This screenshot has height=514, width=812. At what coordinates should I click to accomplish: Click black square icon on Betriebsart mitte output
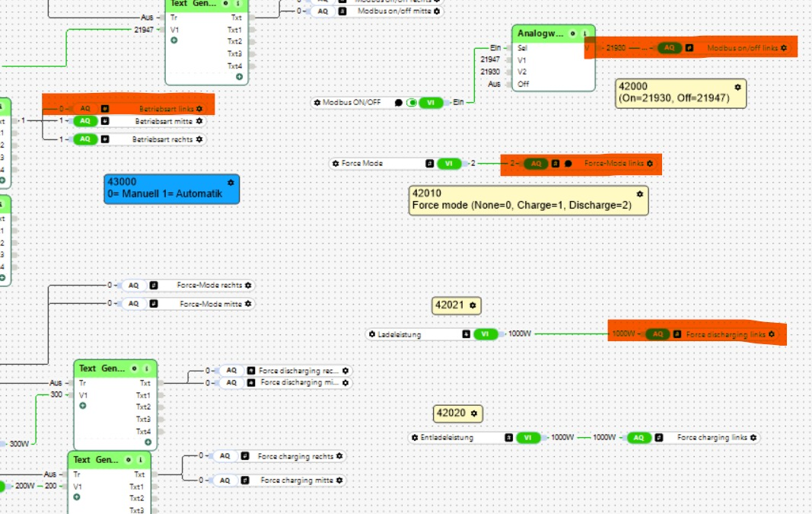click(x=105, y=121)
